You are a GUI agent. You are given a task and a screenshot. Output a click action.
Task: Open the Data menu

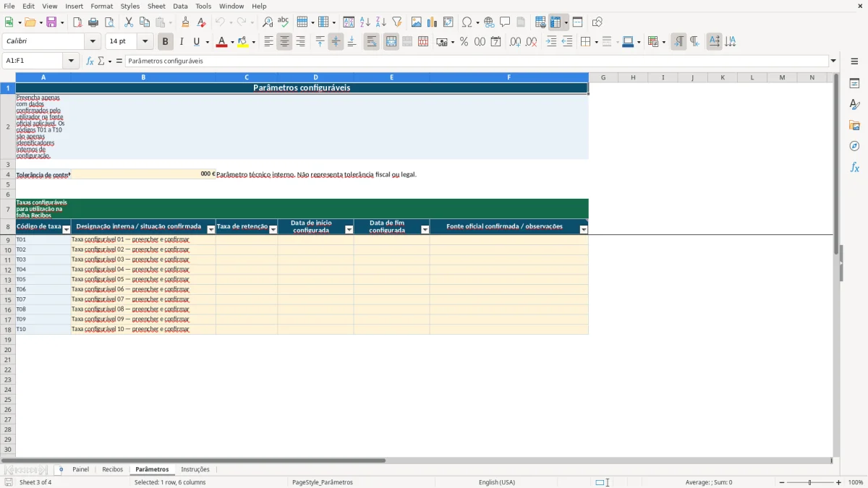180,6
